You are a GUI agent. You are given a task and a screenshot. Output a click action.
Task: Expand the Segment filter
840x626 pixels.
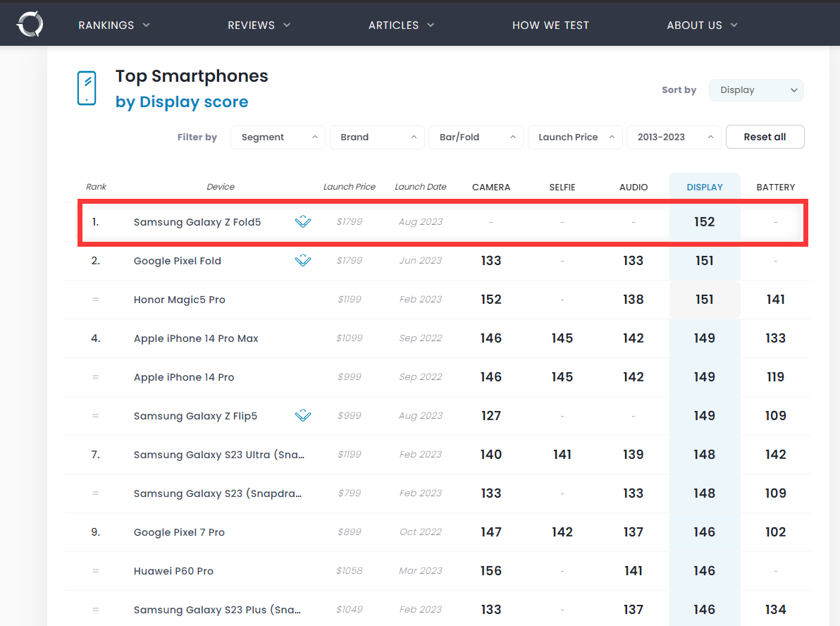click(278, 137)
